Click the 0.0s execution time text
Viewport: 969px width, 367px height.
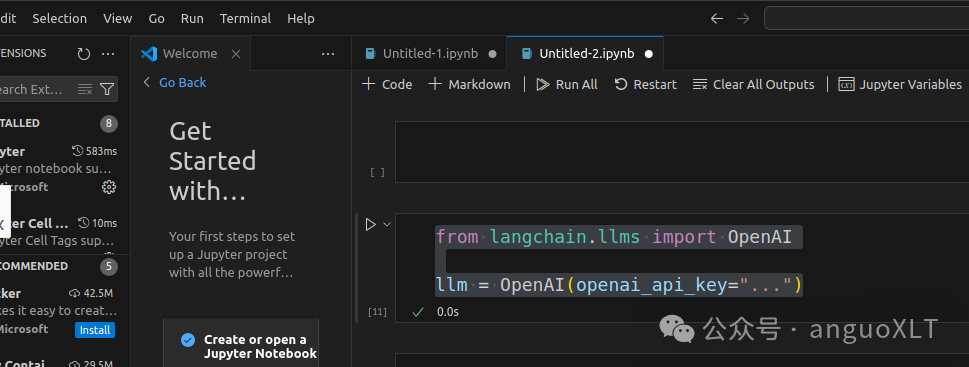point(447,312)
